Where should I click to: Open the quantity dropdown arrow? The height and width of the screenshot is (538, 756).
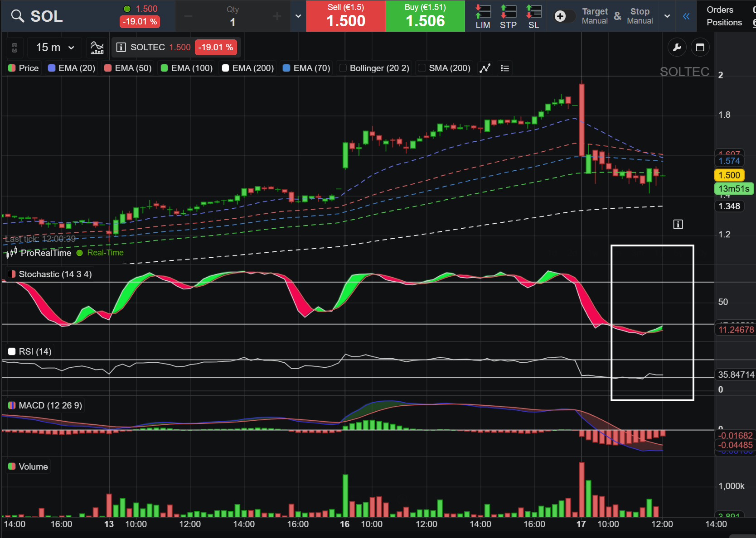pyautogui.click(x=298, y=16)
